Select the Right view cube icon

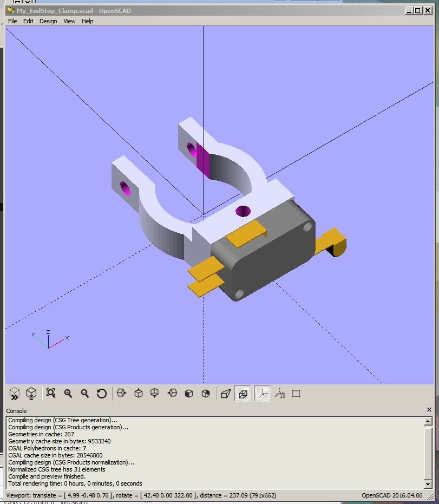[x=121, y=393]
